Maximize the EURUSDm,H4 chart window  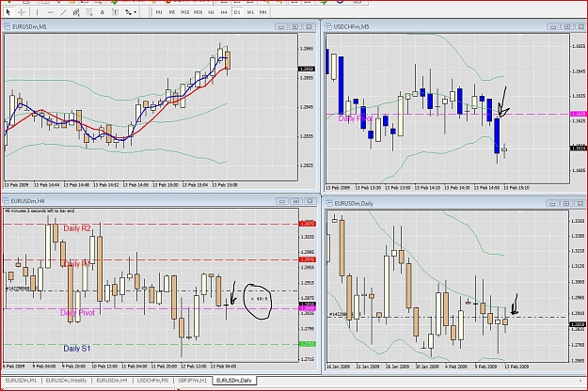coord(295,201)
